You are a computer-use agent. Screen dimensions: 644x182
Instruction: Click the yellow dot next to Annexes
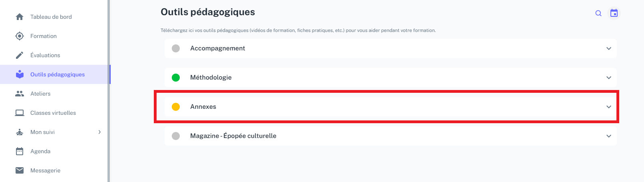click(176, 107)
